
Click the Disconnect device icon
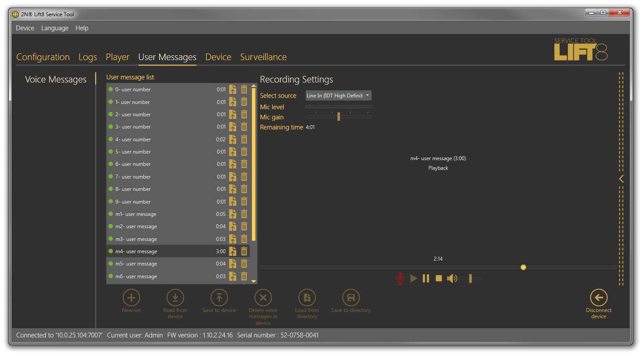598,298
